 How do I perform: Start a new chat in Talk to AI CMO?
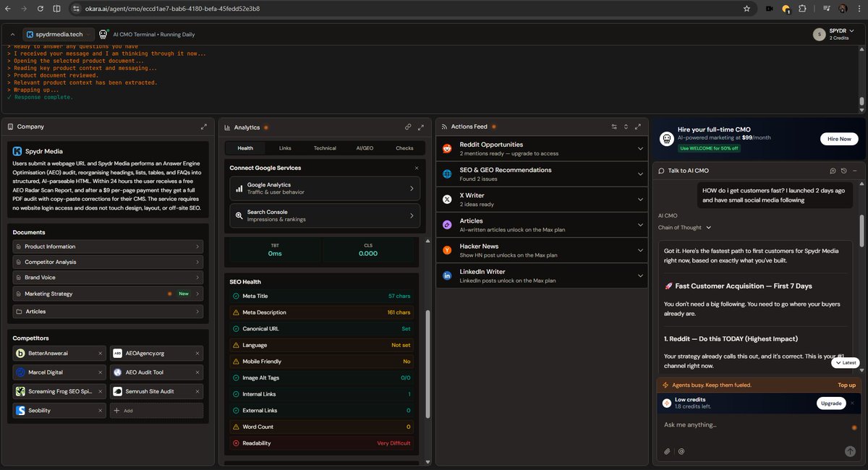tap(833, 171)
